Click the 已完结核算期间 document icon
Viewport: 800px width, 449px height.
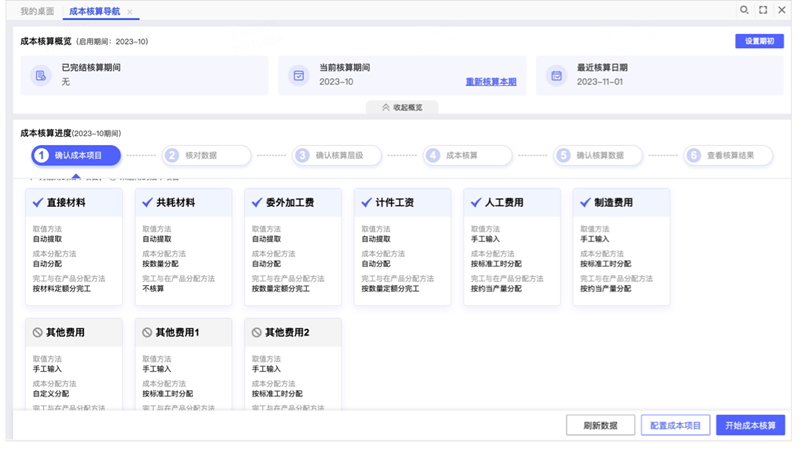pyautogui.click(x=41, y=75)
